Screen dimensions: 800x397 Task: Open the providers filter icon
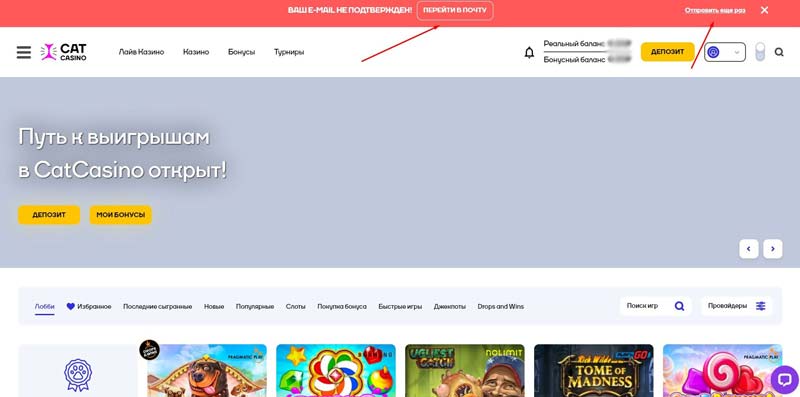coord(761,306)
